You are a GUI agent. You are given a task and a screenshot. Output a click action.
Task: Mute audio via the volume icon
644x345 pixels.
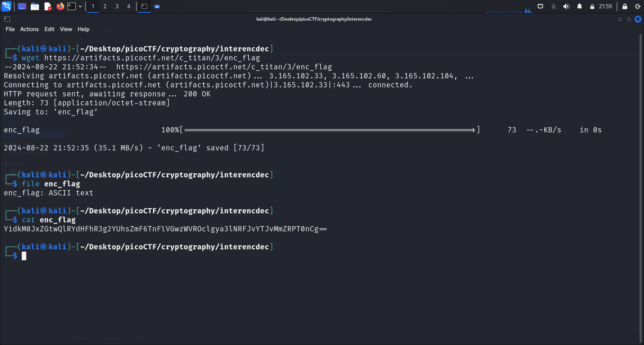pyautogui.click(x=566, y=6)
